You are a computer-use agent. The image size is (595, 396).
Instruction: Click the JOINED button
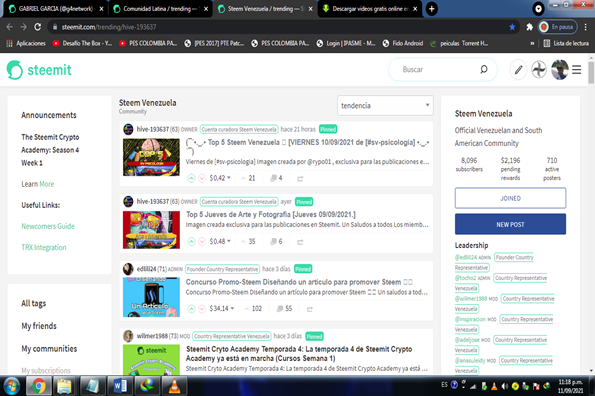tap(510, 198)
